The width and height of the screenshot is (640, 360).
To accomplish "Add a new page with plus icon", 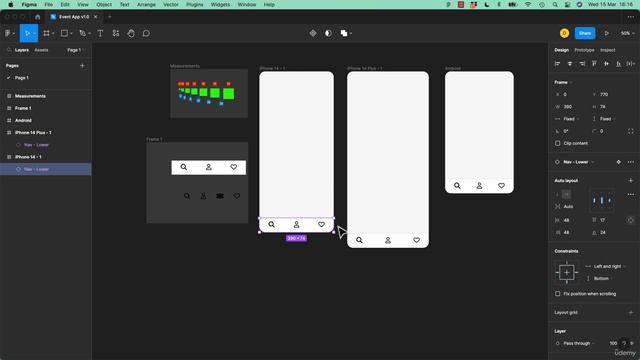I will [x=82, y=65].
